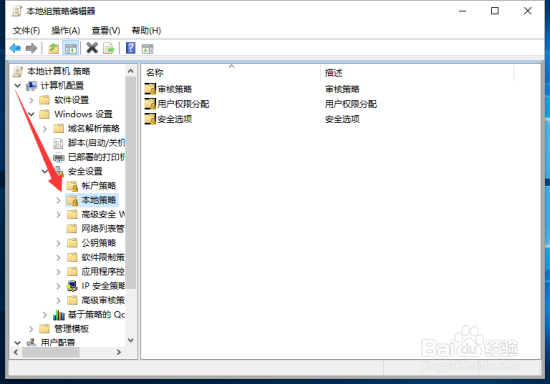This screenshot has height=384, width=550.
Task: Click 审核策略 in the description column
Action: pyautogui.click(x=342, y=89)
